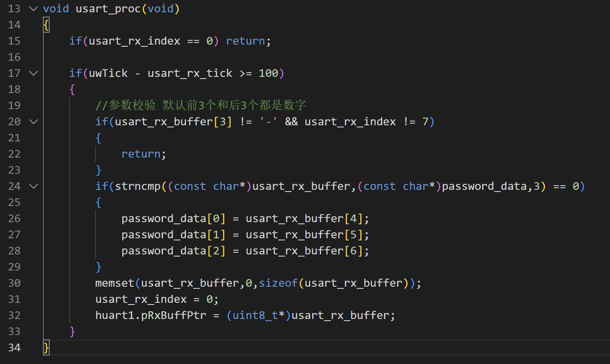610x364 pixels.
Task: Place cursor on the Chinese comment line
Action: (201, 105)
